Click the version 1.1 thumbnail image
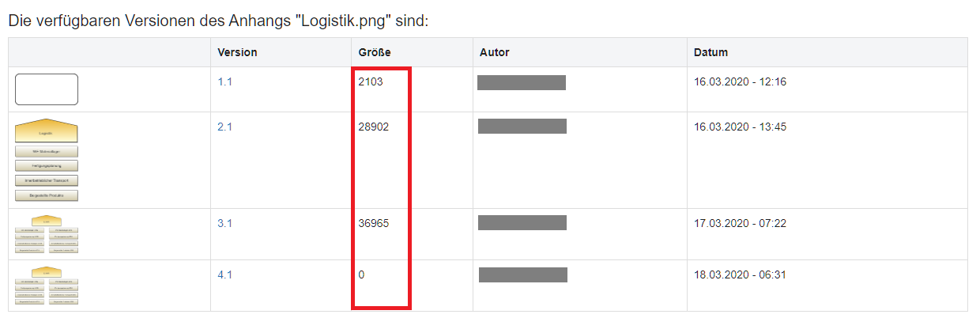 47,89
